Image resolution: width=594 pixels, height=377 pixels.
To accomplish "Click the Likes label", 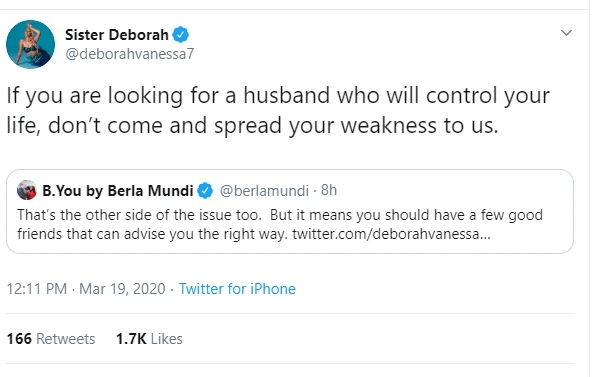I will tap(167, 339).
